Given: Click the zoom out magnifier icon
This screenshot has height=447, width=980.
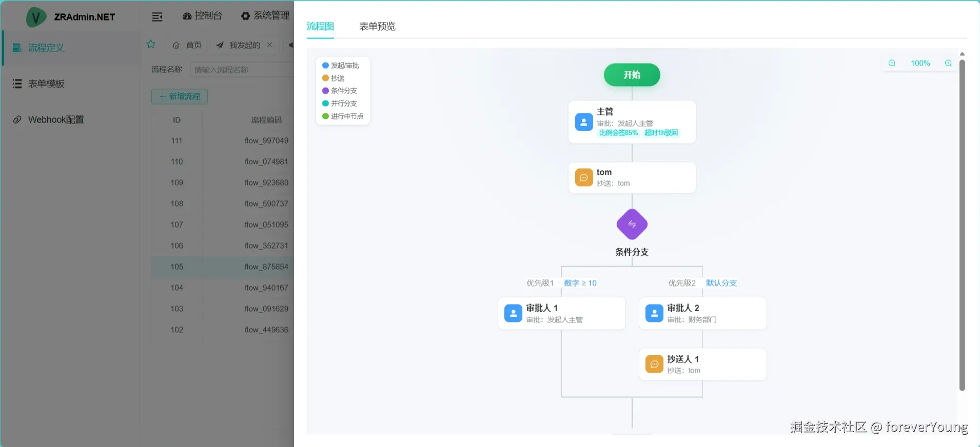Looking at the screenshot, I should click(x=892, y=63).
